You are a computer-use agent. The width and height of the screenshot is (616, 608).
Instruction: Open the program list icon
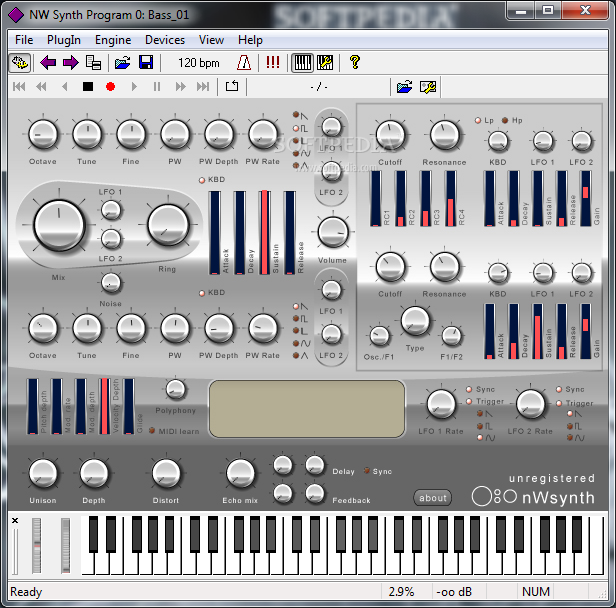point(94,63)
